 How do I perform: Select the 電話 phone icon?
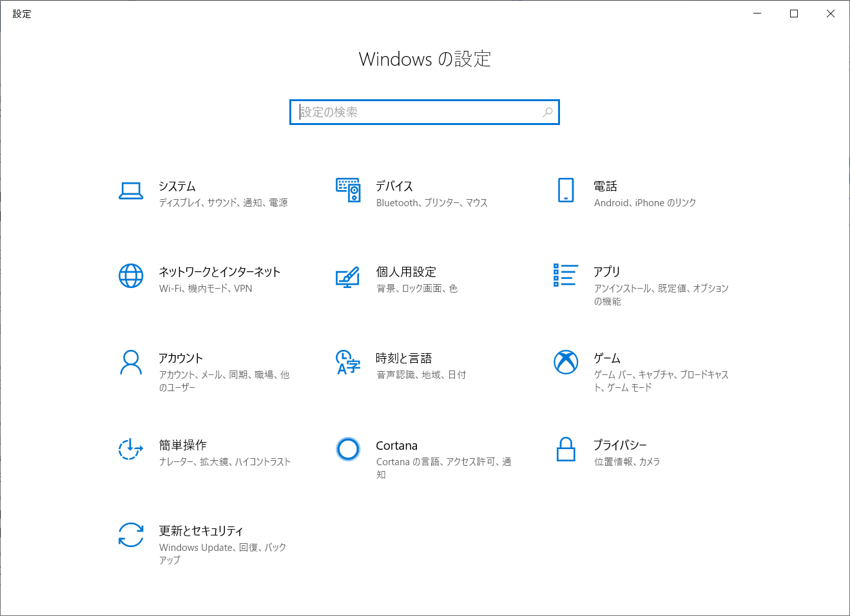click(565, 190)
